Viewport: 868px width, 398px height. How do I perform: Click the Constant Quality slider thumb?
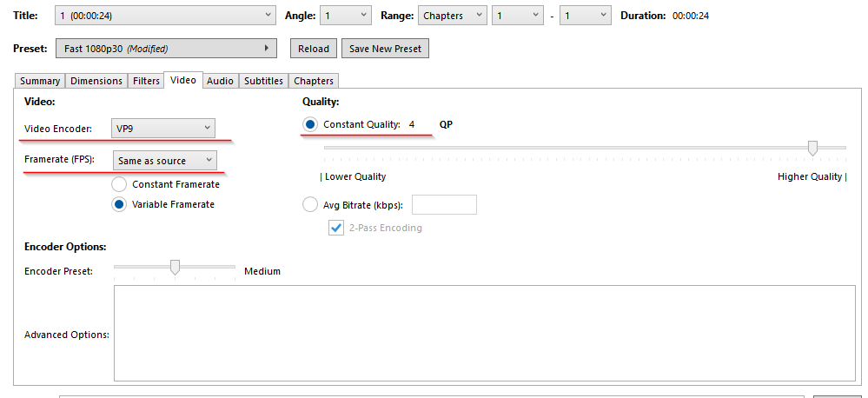[x=812, y=148]
